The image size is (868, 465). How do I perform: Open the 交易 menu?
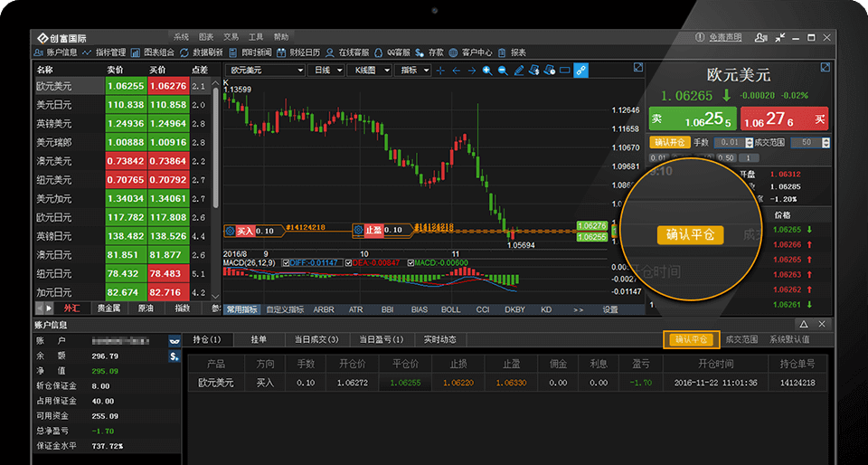click(x=231, y=37)
